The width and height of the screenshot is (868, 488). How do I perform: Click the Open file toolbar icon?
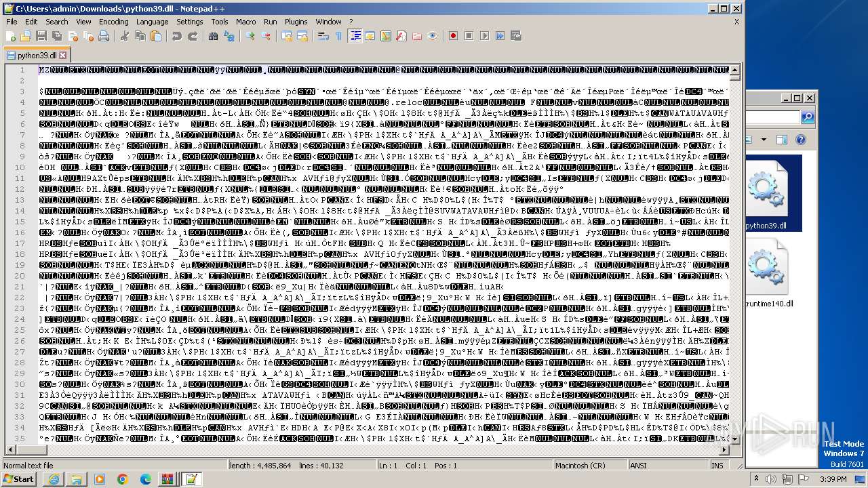coord(26,36)
